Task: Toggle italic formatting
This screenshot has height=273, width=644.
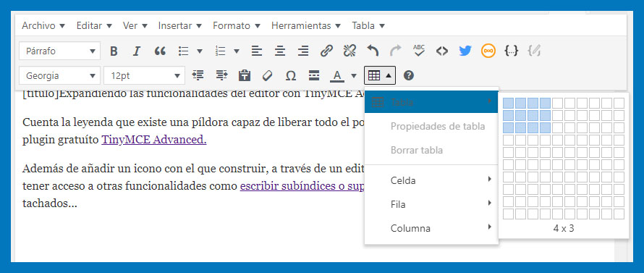Action: (x=137, y=51)
